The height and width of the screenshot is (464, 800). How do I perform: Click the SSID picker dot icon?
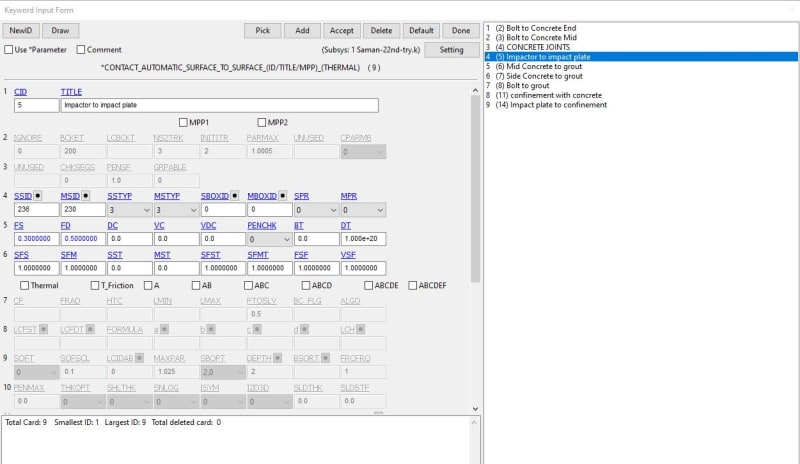coord(38,196)
